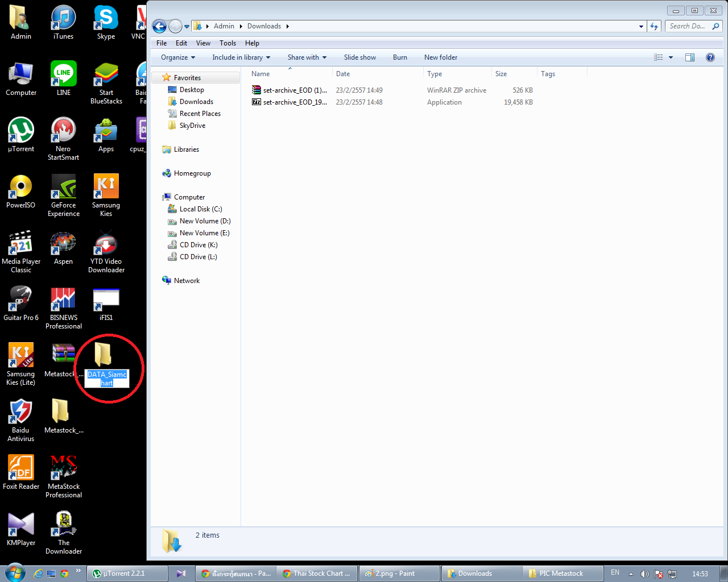
Task: Open YTD Video Downloader icon
Action: click(x=106, y=251)
